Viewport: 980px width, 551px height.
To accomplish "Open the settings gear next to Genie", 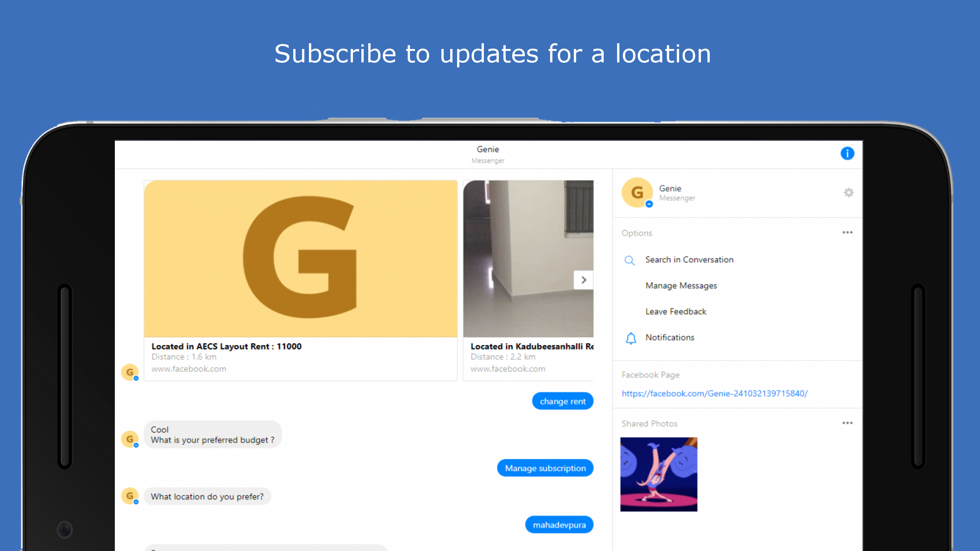I will (x=848, y=192).
